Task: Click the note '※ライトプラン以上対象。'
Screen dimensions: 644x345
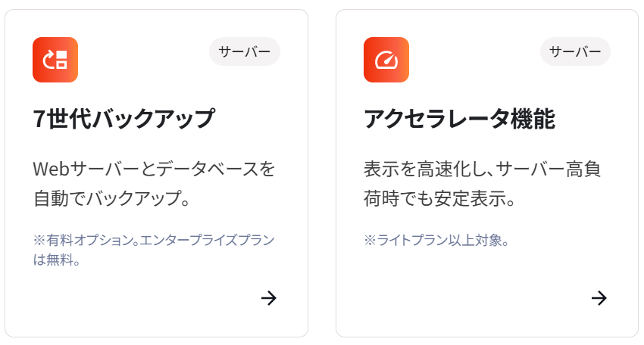Action: (x=436, y=241)
